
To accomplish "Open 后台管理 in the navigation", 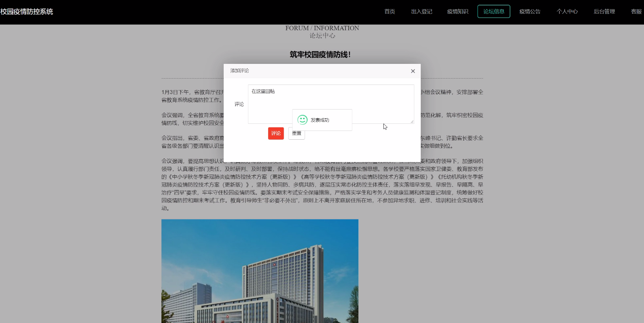I will pyautogui.click(x=604, y=12).
